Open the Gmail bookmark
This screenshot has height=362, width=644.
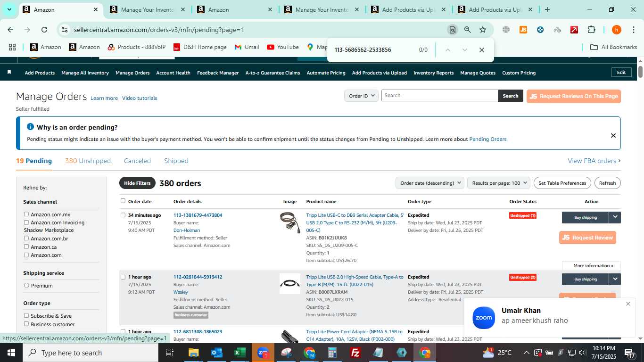point(247,47)
